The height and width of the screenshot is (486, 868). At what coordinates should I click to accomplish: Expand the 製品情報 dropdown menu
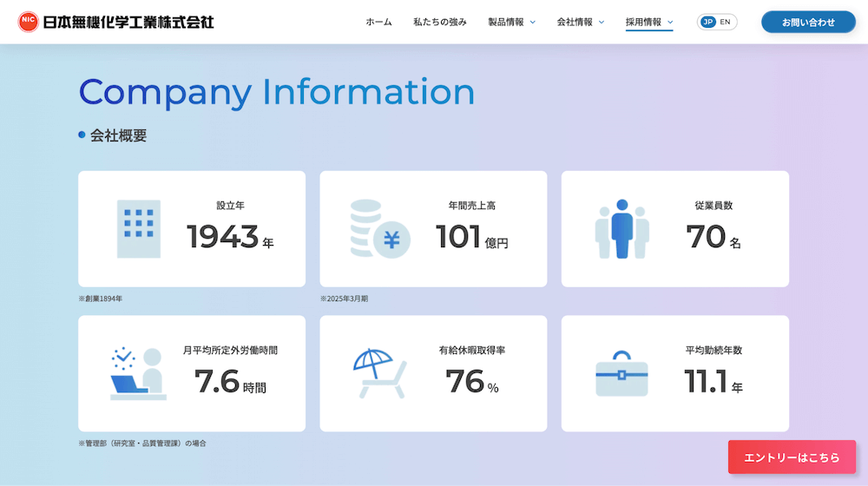click(x=511, y=22)
